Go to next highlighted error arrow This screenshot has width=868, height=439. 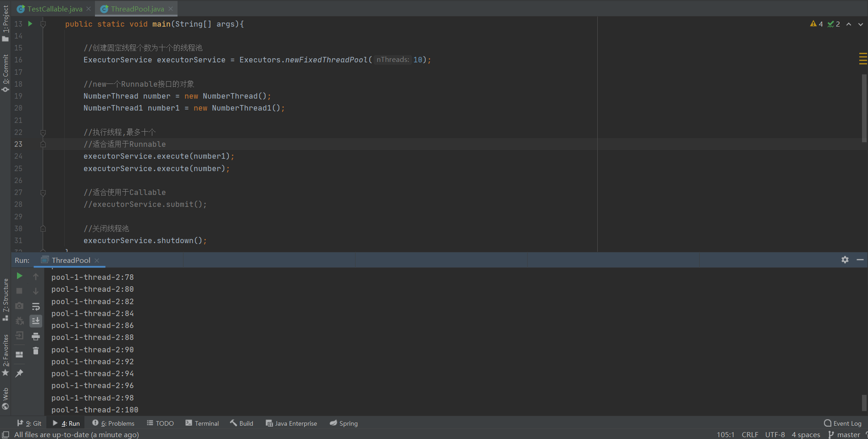pos(861,24)
